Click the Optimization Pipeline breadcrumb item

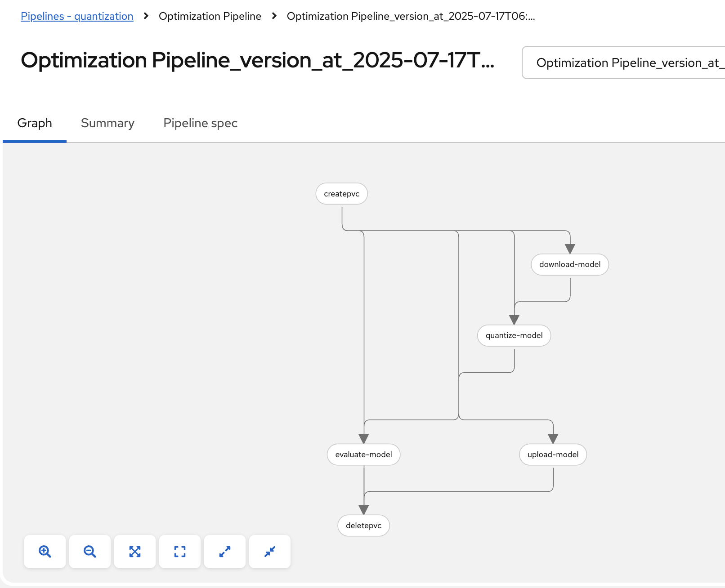(x=210, y=16)
